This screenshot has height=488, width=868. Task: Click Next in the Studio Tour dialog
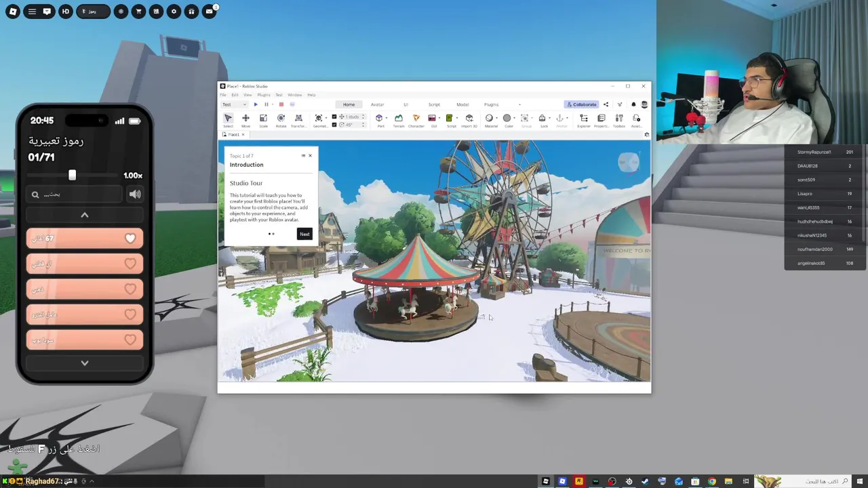coord(304,234)
